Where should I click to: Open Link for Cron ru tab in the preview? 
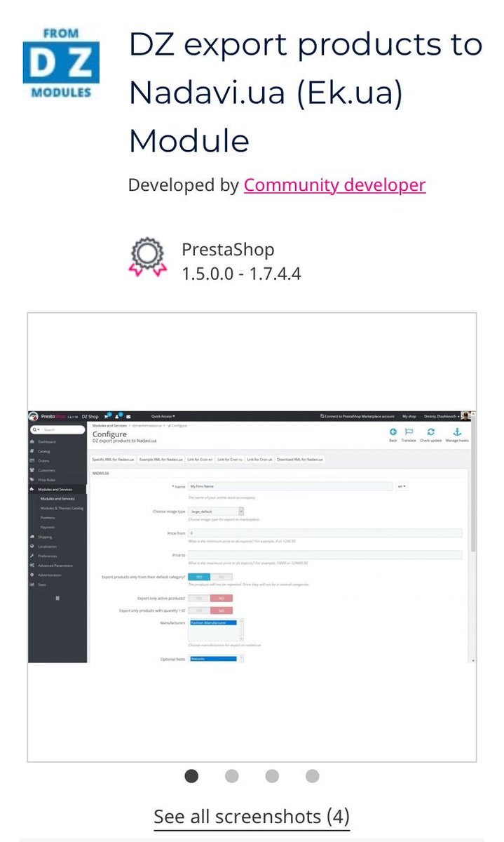(230, 459)
